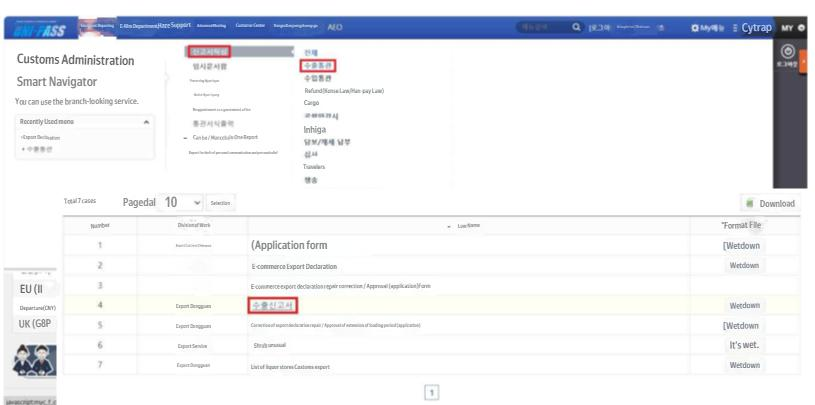Viewport: 815px width, 405px height.
Task: Open List of liquor stores Customs export
Action: [306, 366]
